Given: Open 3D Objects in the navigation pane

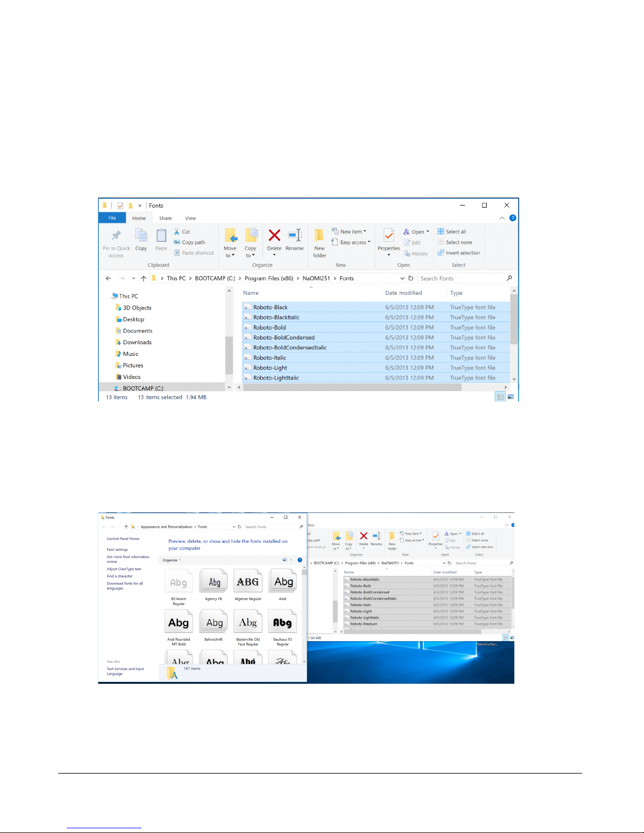Looking at the screenshot, I should pyautogui.click(x=137, y=308).
